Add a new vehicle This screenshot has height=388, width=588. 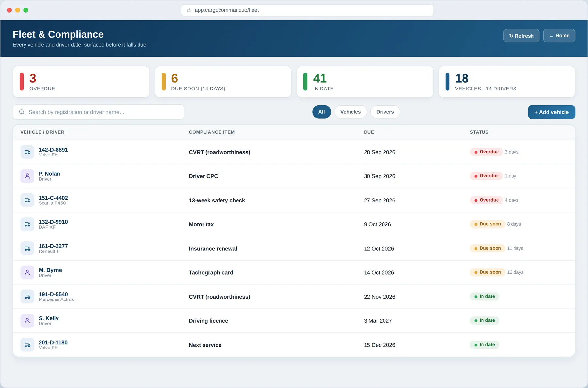click(551, 112)
